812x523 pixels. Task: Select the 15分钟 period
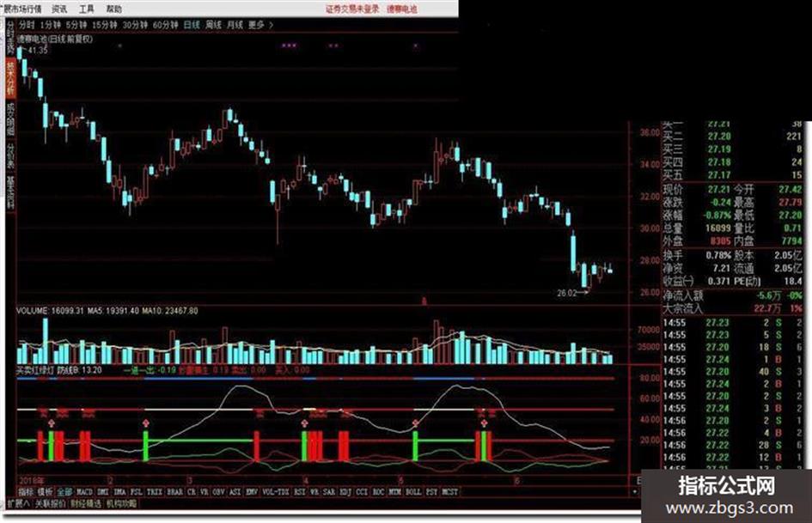click(105, 24)
